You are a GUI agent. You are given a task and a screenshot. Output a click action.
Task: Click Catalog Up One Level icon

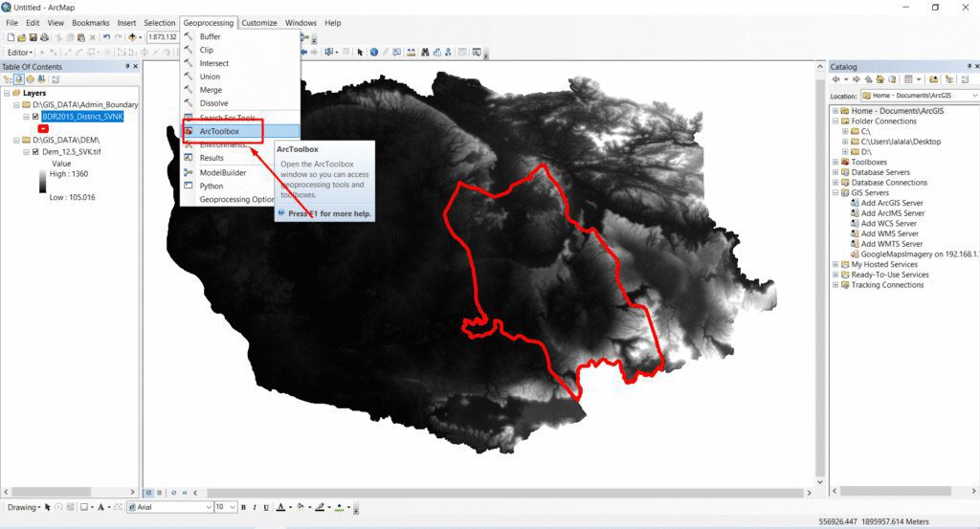(x=868, y=79)
